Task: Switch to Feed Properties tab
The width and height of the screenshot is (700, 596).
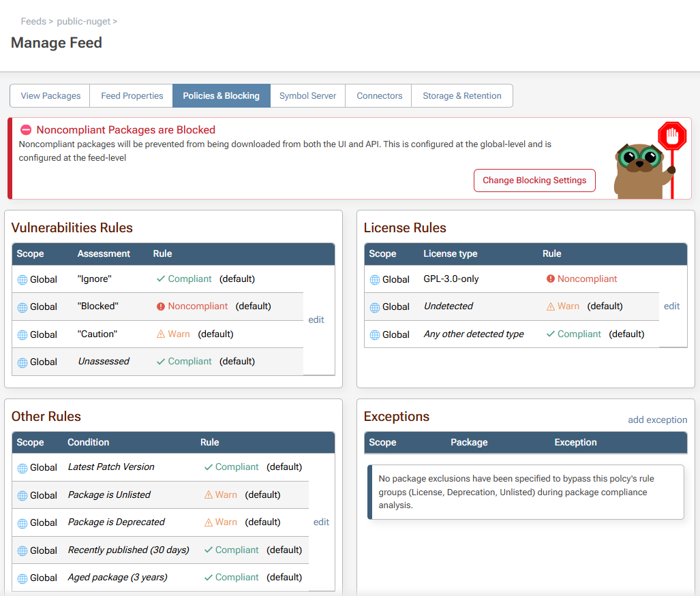Action: click(x=132, y=96)
